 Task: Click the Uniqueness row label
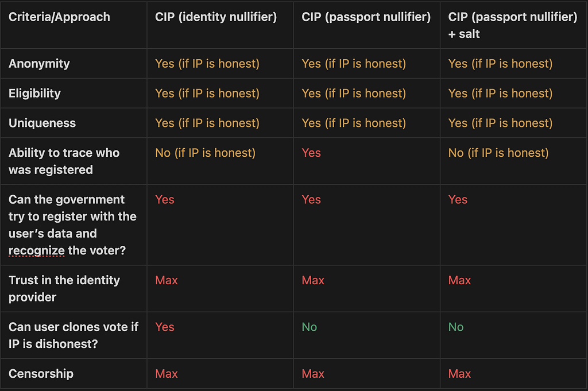tap(42, 123)
